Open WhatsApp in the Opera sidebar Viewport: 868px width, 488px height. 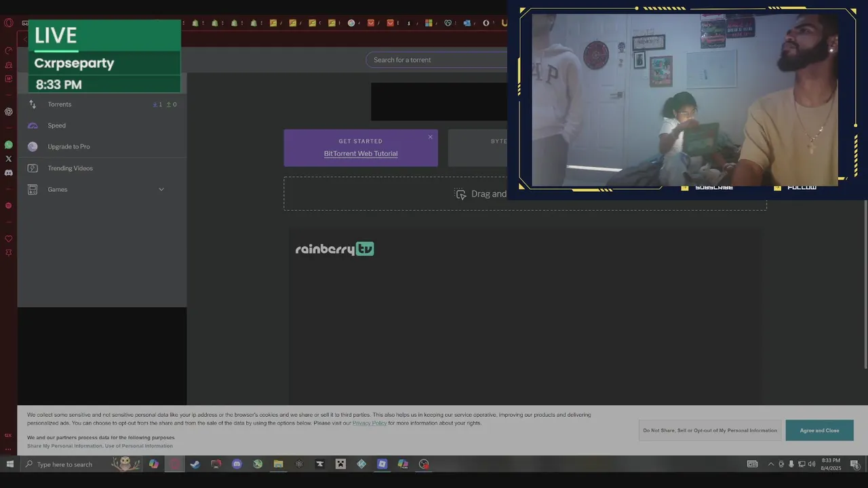(x=8, y=145)
